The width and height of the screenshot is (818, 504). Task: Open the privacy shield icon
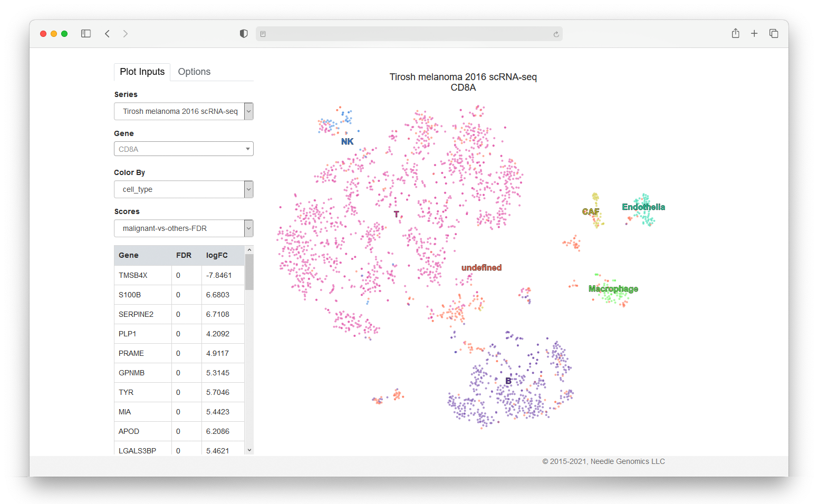(244, 34)
